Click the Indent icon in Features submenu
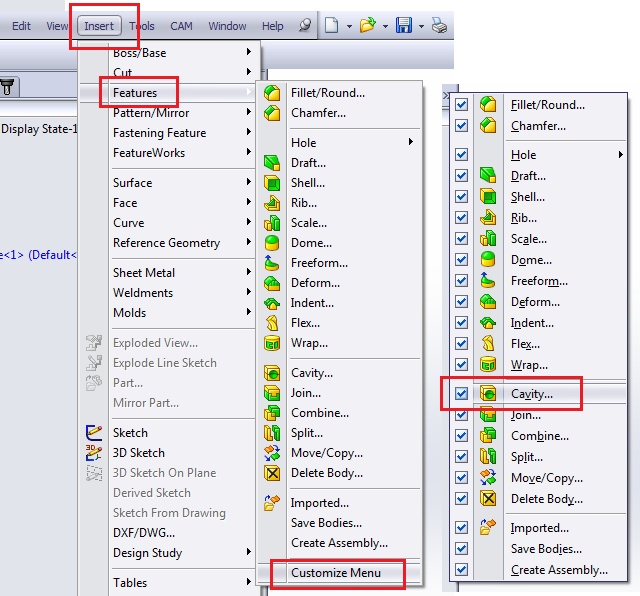The height and width of the screenshot is (596, 640). [272, 303]
